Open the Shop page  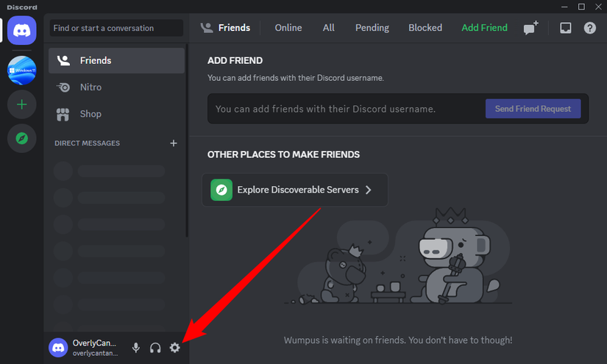tap(116, 114)
